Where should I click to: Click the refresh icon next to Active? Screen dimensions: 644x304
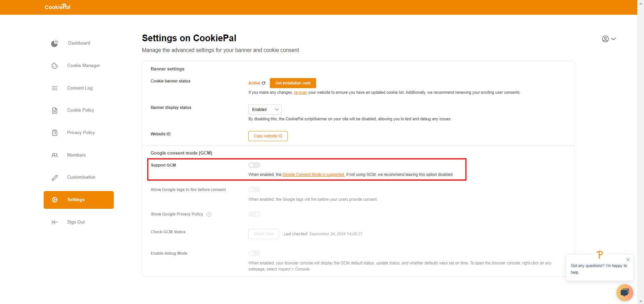263,83
